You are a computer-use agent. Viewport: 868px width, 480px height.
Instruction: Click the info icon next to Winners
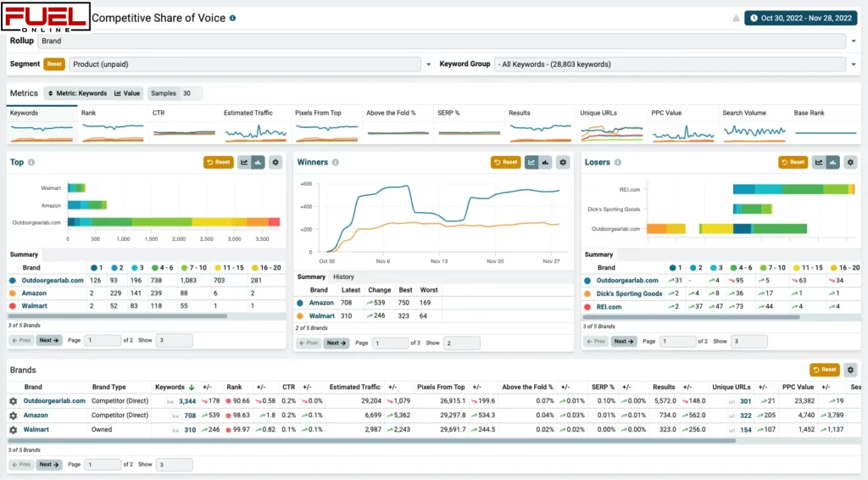click(x=336, y=162)
